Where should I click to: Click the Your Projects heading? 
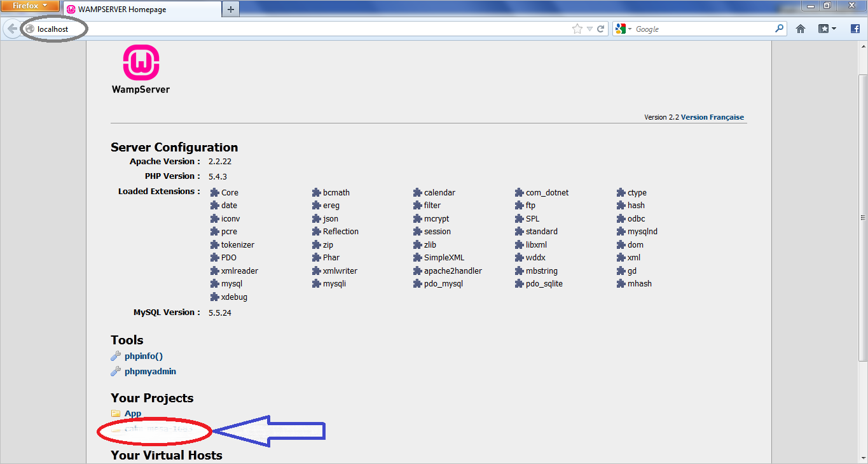[x=152, y=398]
